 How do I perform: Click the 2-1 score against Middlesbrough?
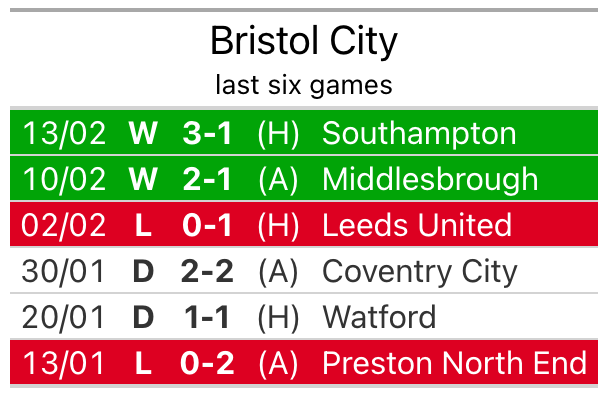[207, 179]
